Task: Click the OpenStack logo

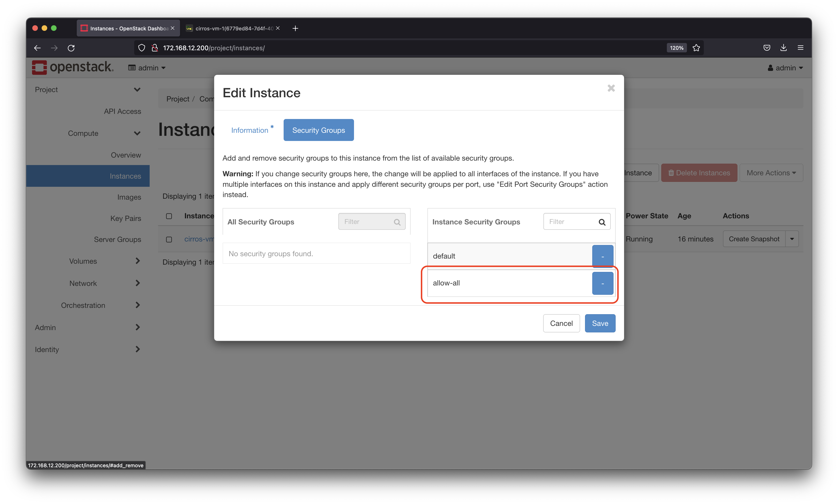Action: click(x=73, y=67)
